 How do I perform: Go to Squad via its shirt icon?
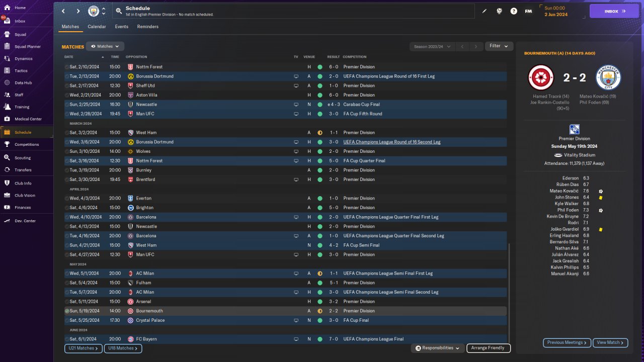[7, 35]
